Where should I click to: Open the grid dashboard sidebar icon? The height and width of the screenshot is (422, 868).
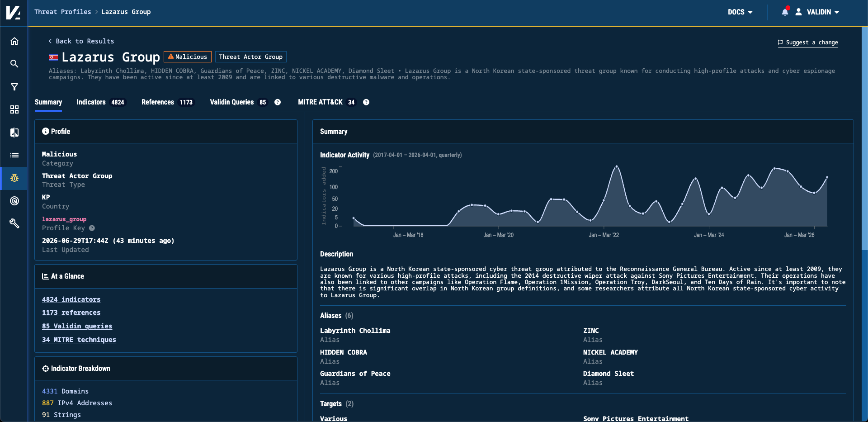point(14,109)
